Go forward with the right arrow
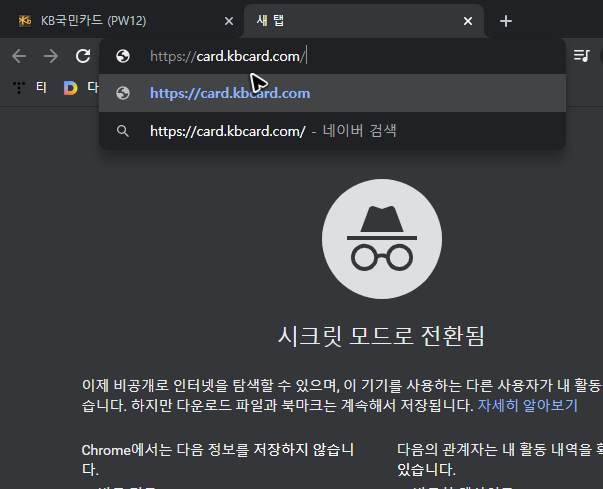The image size is (603, 489). [51, 56]
